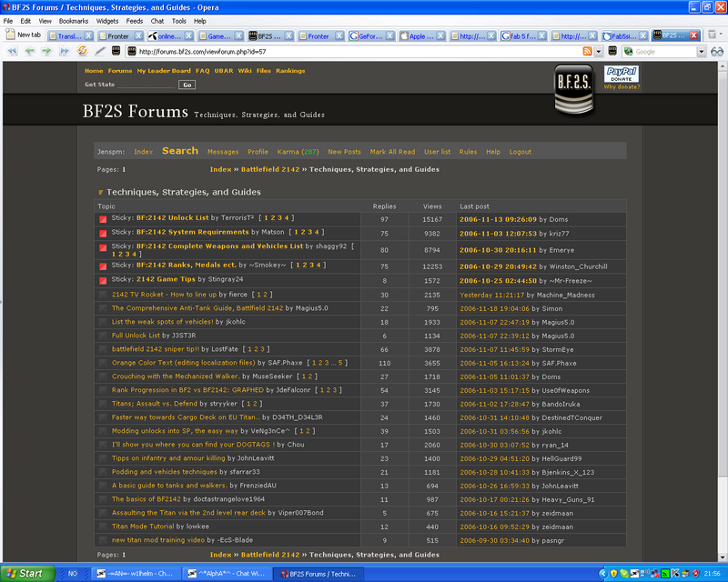The height and width of the screenshot is (582, 728).
Task: Click bottom breadcrumb Index link
Action: [220, 555]
